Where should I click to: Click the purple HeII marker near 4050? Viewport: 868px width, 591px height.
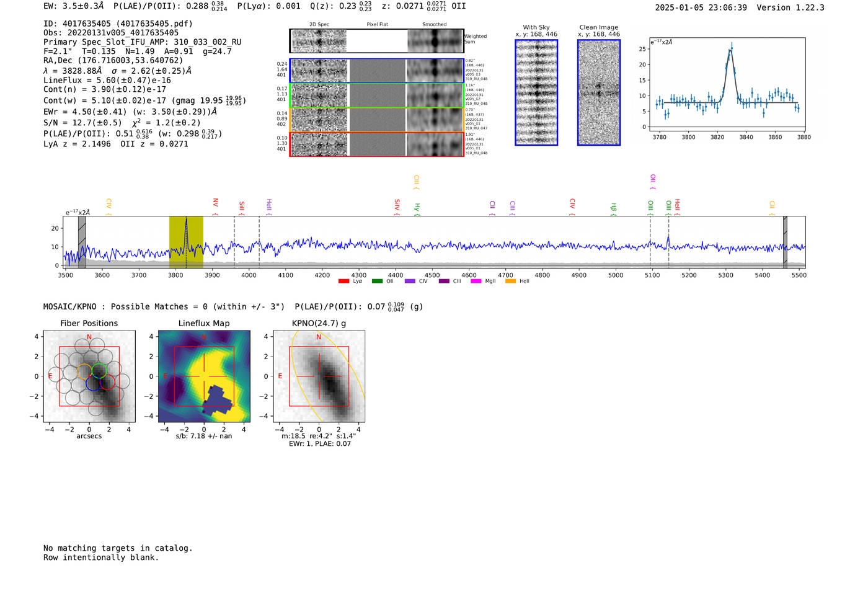268,207
